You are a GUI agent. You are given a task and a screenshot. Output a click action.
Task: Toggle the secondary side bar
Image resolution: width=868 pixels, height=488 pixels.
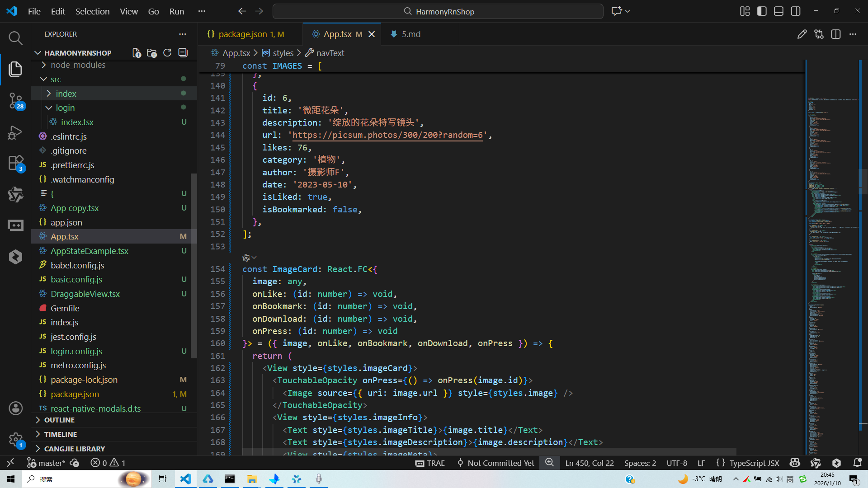click(796, 11)
